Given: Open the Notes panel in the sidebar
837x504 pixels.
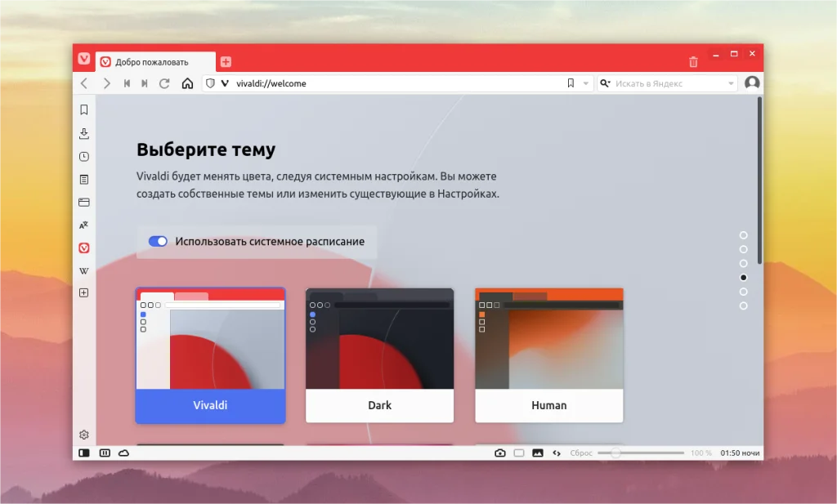Looking at the screenshot, I should click(83, 179).
